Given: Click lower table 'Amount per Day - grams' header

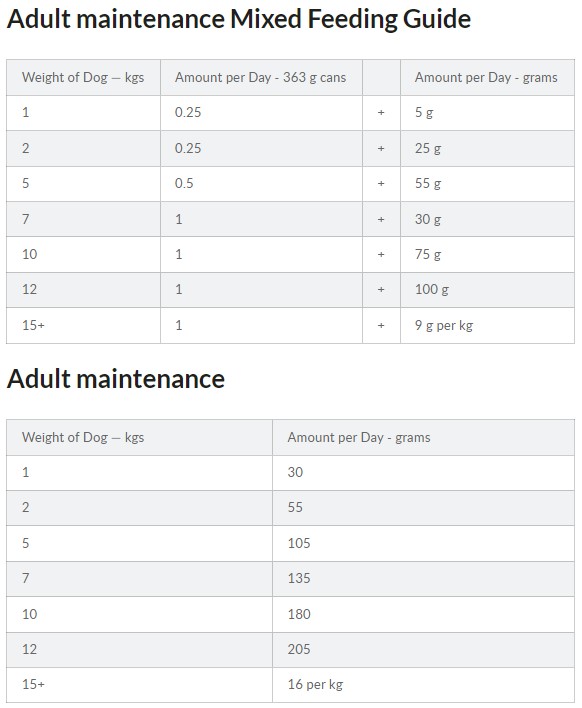Looking at the screenshot, I should click(x=424, y=438).
